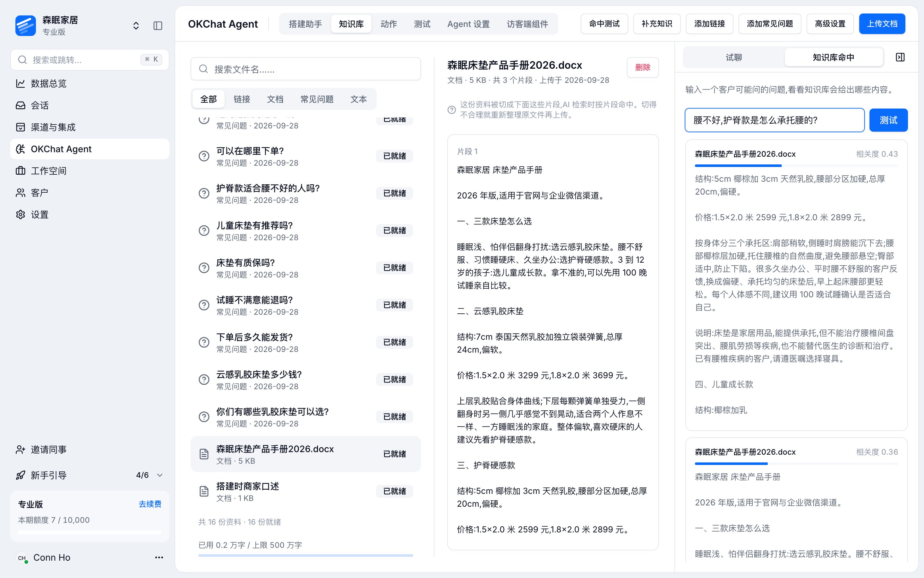Open the workspace switcher chevrons
Viewport: 924px width, 578px height.
pos(136,26)
